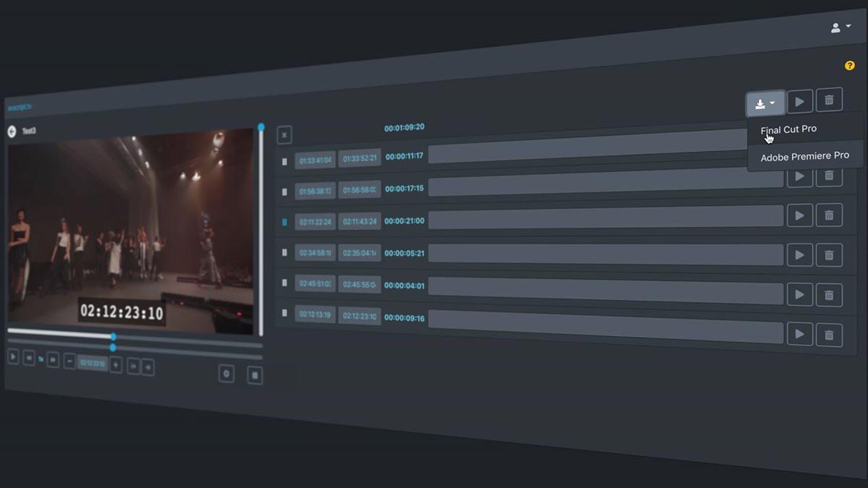The image size is (868, 488).
Task: Edit description of 00:00:11:17 clip
Action: coord(587,147)
